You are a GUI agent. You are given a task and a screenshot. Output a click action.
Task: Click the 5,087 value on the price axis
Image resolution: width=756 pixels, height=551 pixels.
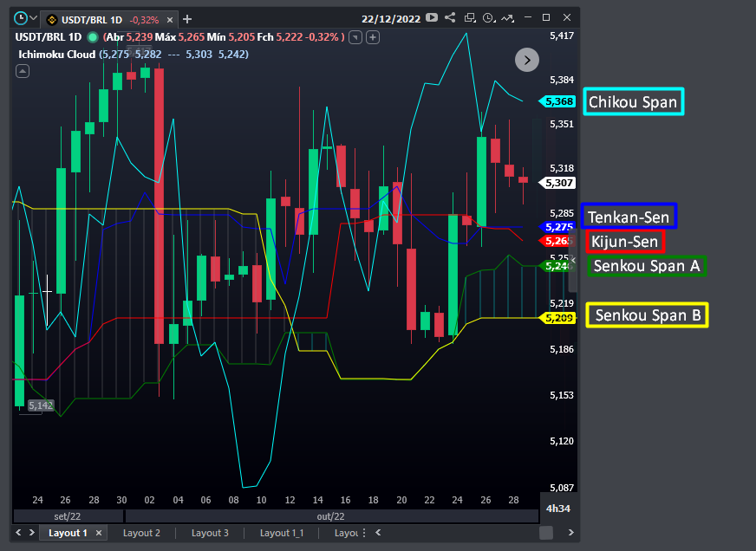coord(562,488)
